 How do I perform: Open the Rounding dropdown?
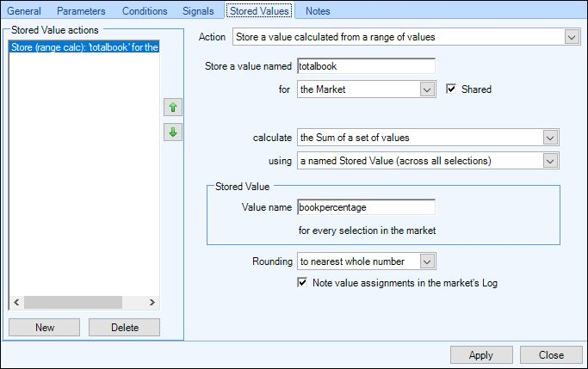point(427,261)
